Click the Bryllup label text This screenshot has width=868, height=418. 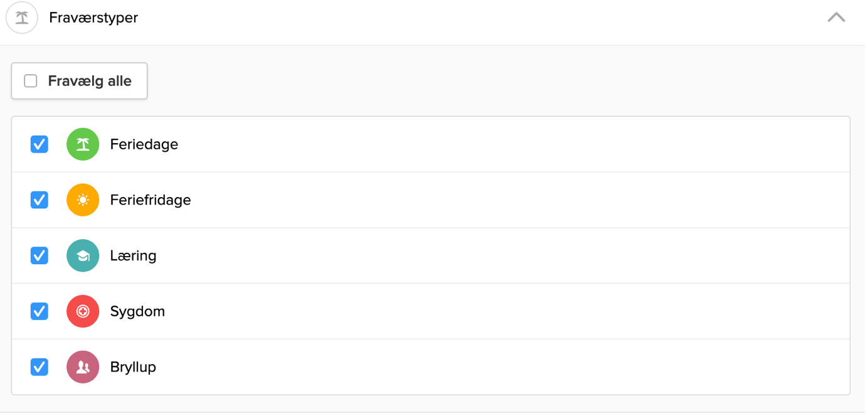(x=133, y=367)
